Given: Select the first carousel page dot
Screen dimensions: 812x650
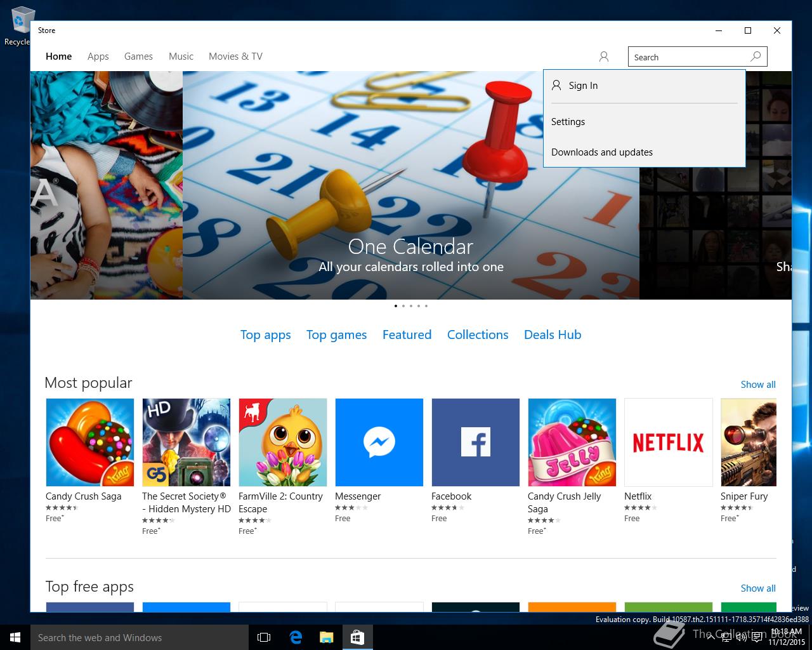Looking at the screenshot, I should [396, 306].
